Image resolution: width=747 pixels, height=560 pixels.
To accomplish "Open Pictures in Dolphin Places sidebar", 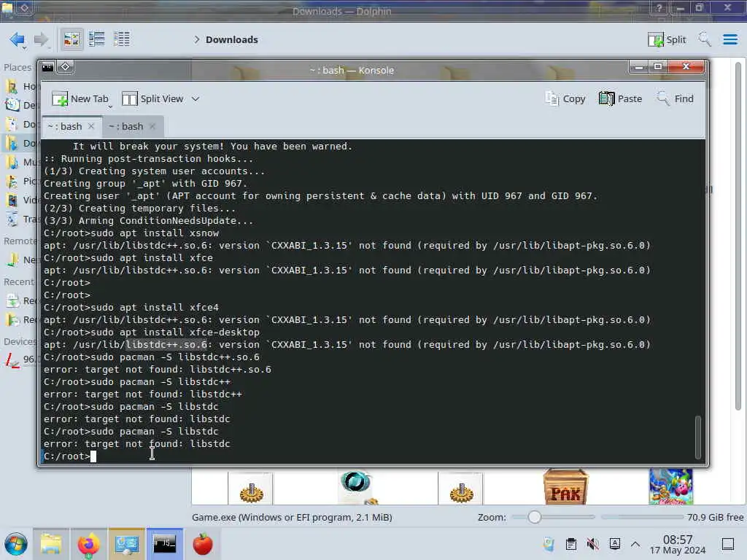I will 21,181.
